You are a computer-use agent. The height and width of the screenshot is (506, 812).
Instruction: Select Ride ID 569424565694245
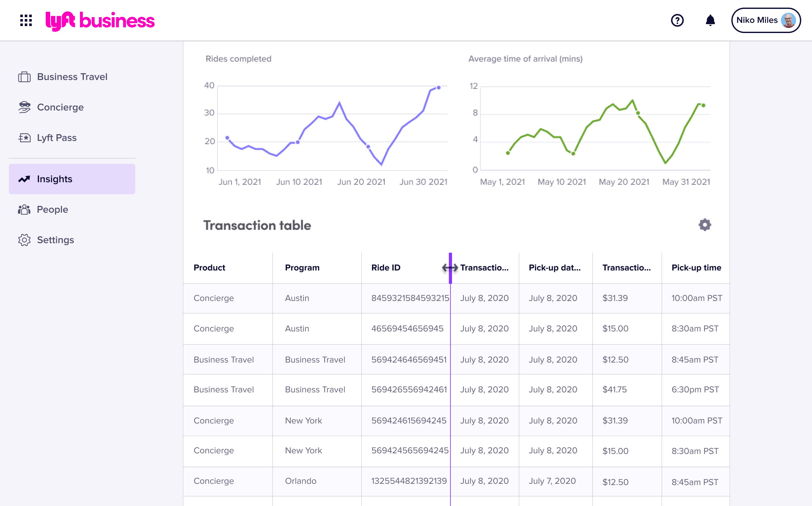tap(410, 450)
